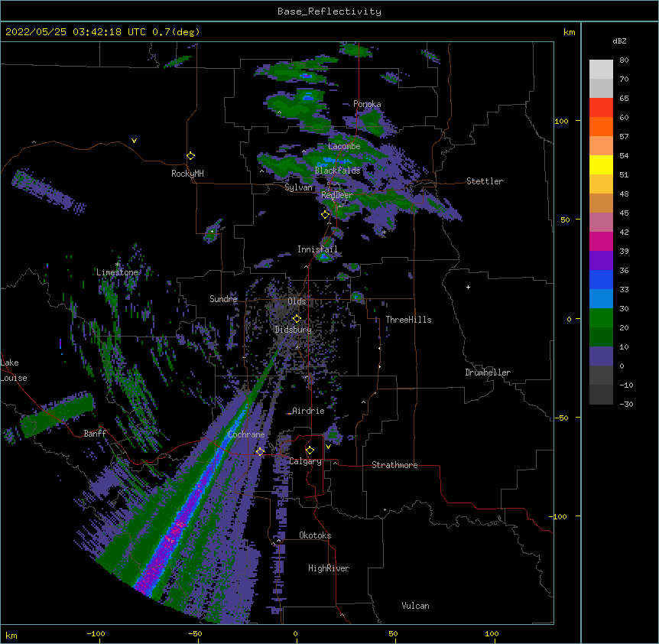Click the Ponoka city label
Screen dimensions: 659x644
tap(367, 104)
